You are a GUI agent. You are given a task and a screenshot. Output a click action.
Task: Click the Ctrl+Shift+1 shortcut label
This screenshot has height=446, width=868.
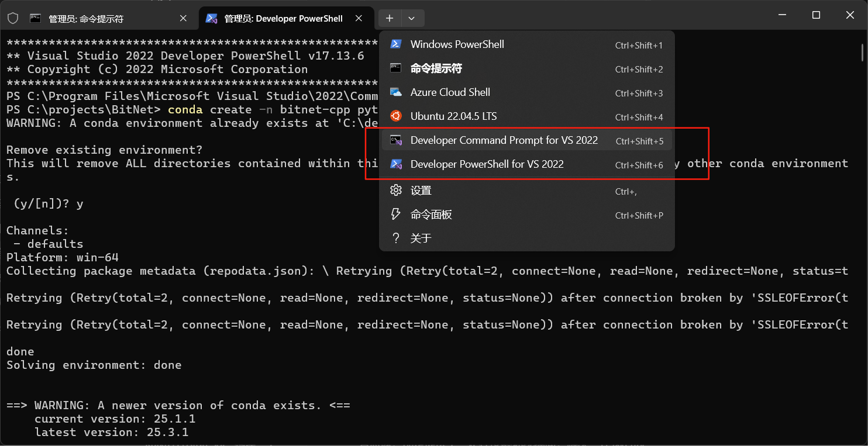(x=639, y=46)
